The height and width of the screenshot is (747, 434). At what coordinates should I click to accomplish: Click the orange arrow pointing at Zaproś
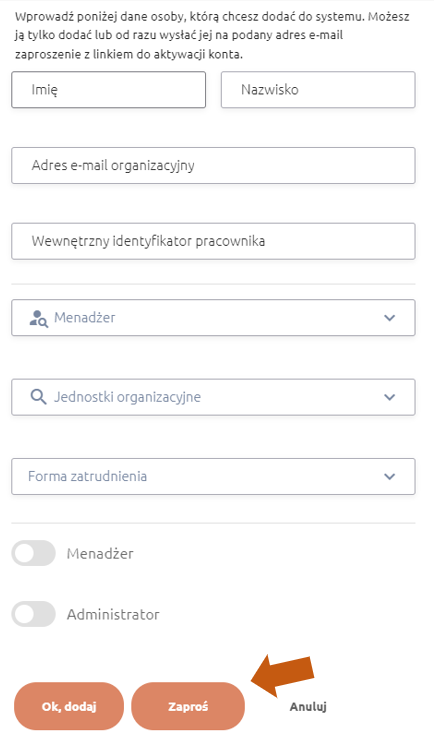(x=283, y=676)
